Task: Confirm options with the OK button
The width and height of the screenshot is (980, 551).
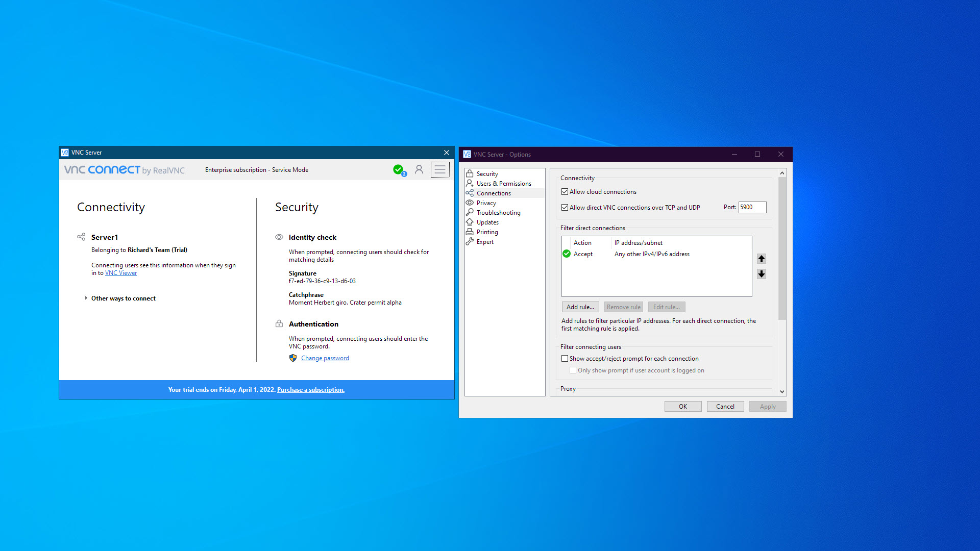Action: point(683,406)
